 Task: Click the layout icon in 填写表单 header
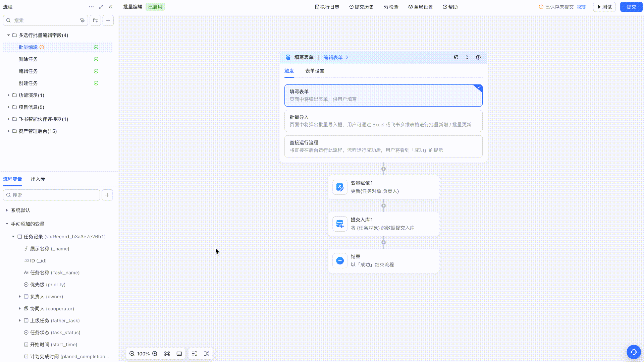(x=456, y=57)
